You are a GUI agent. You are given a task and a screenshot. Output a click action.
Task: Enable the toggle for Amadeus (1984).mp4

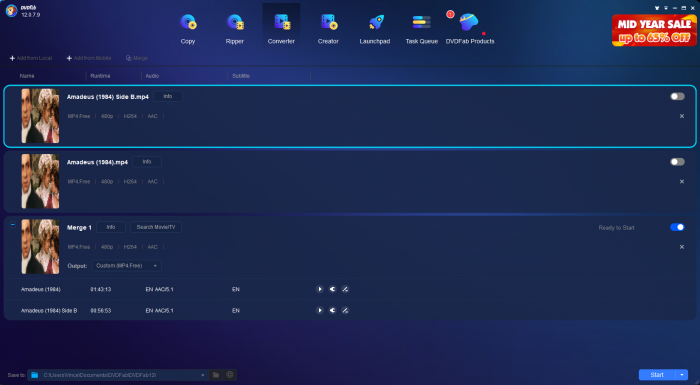coord(677,162)
